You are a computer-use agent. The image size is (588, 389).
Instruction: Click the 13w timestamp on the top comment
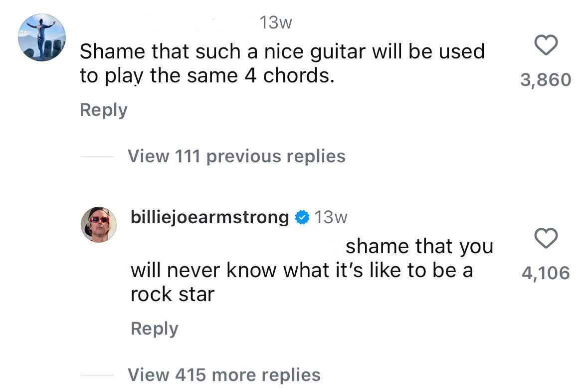[275, 22]
